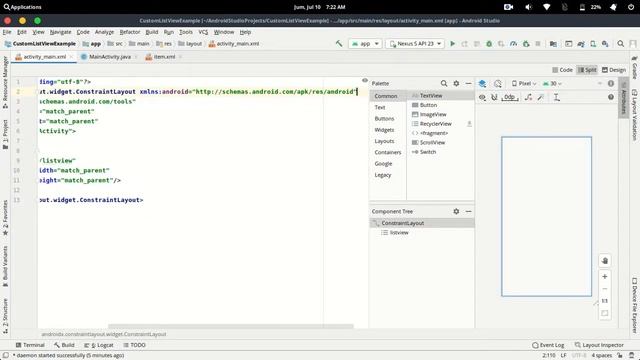Click the Debug app bug icon
Viewport: 640px width, 360px height.
tap(489, 44)
